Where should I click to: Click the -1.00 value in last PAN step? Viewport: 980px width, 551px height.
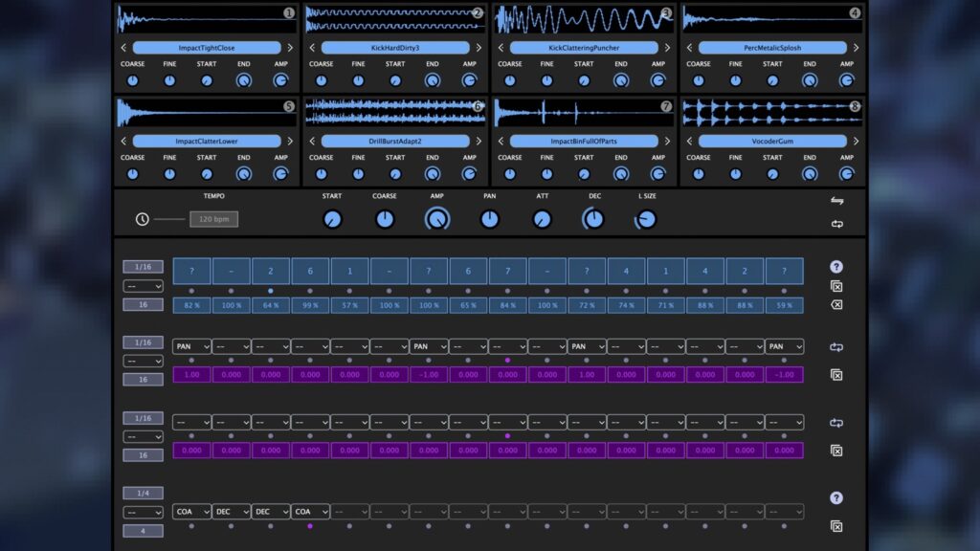[x=785, y=375]
